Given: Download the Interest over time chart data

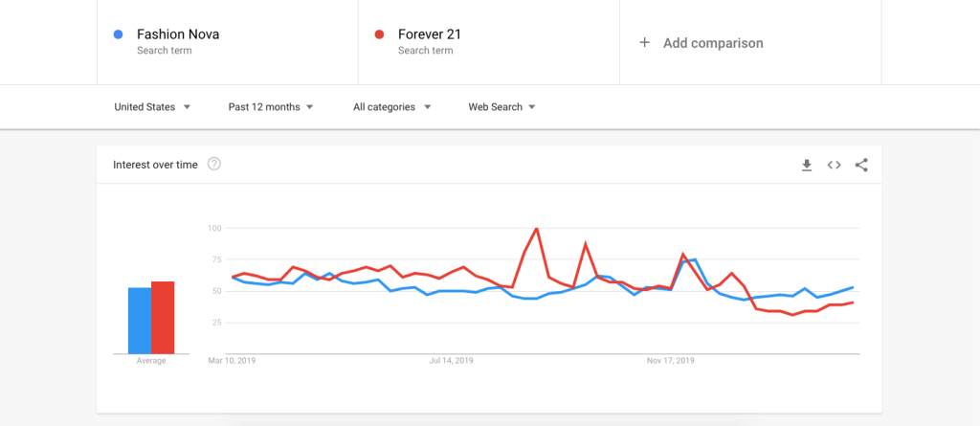Looking at the screenshot, I should pyautogui.click(x=807, y=166).
